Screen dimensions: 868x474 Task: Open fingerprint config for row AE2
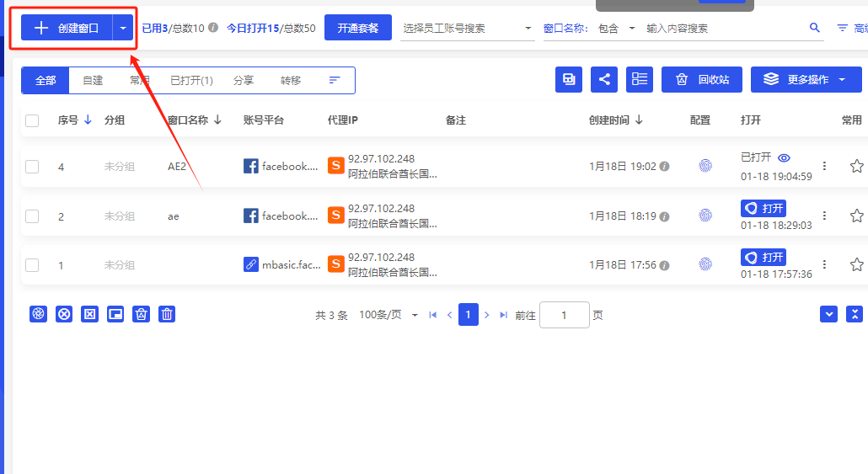click(x=705, y=165)
